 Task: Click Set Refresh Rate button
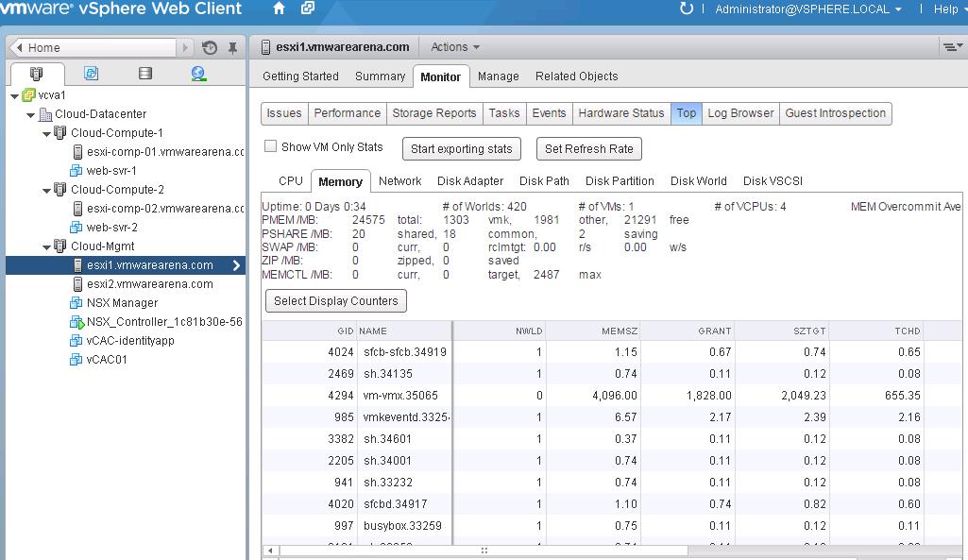tap(589, 149)
